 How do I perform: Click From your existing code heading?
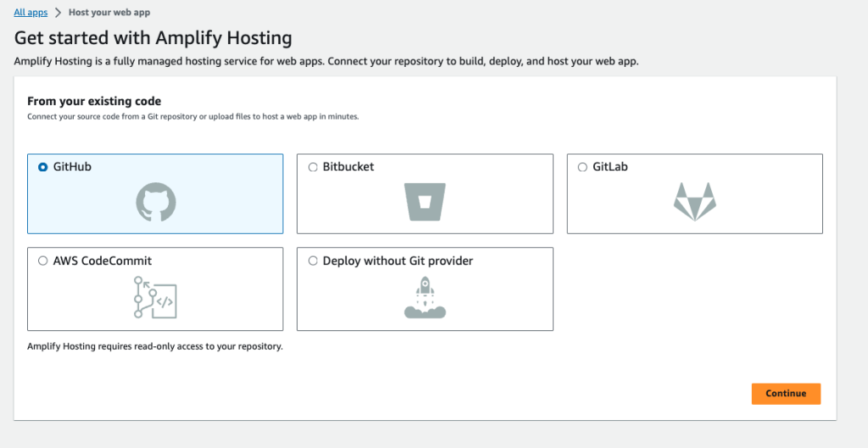click(94, 102)
